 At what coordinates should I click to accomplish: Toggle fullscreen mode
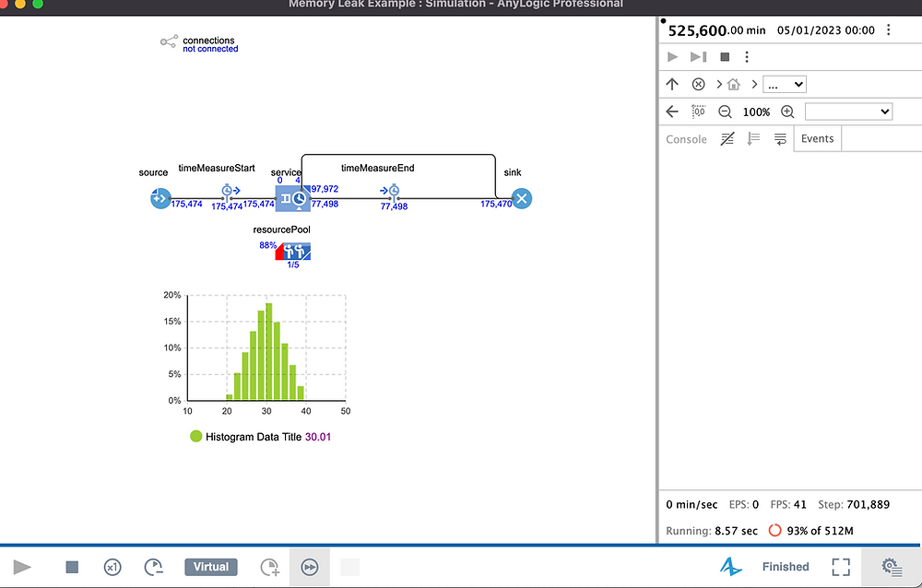point(841,567)
